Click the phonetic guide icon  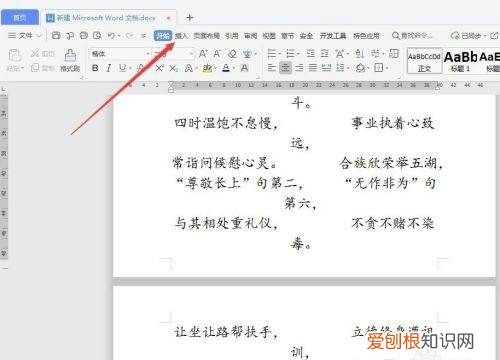click(247, 54)
